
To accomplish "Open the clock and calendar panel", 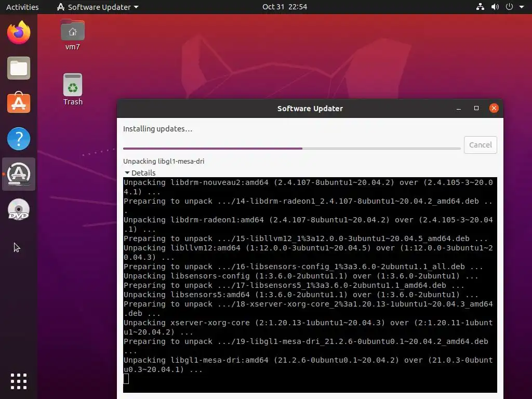I will click(285, 7).
